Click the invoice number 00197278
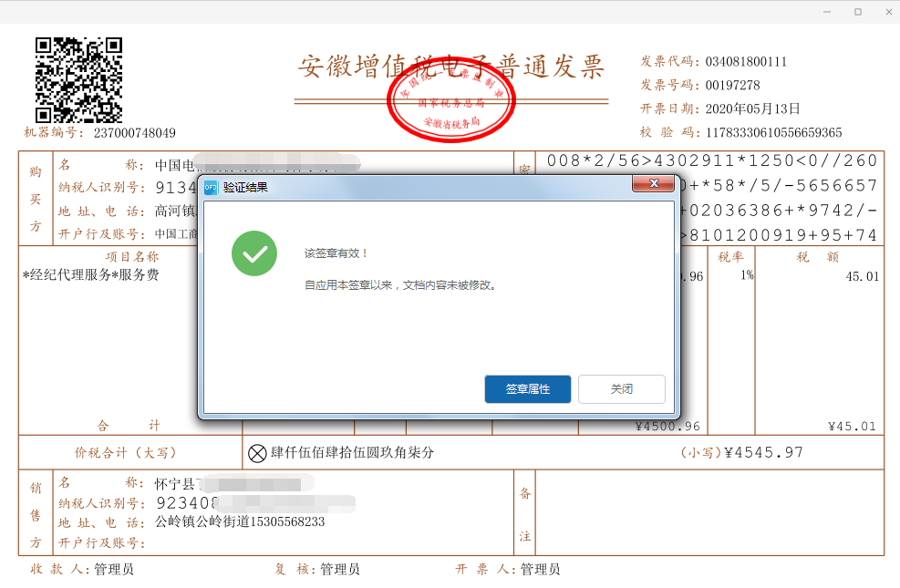Image resolution: width=900 pixels, height=588 pixels. click(x=732, y=86)
